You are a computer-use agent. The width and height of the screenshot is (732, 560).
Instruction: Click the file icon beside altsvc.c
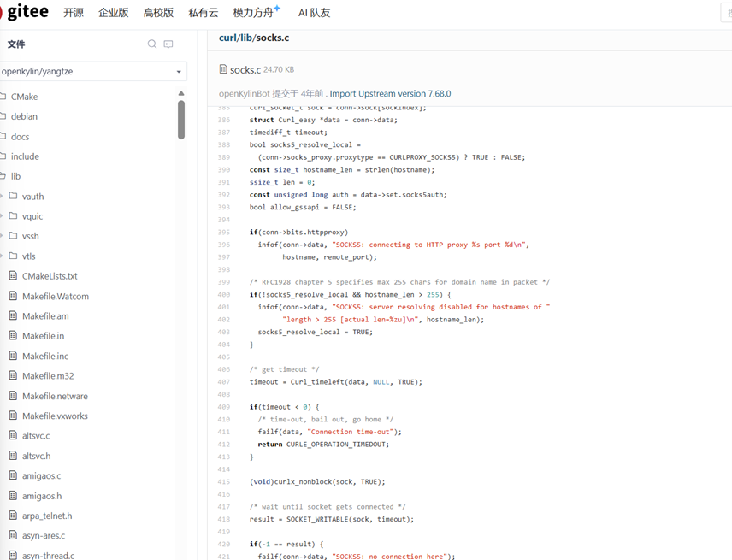[x=13, y=436]
